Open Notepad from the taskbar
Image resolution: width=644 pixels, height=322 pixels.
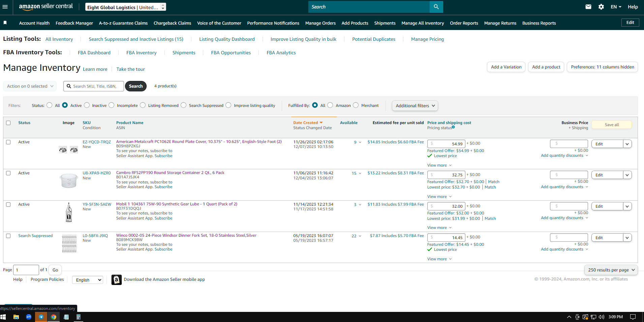click(x=66, y=317)
